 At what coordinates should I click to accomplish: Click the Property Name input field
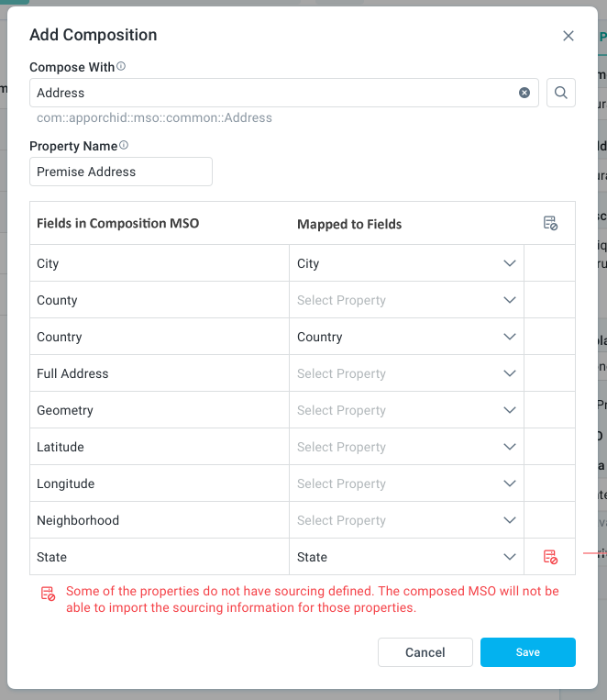(121, 172)
